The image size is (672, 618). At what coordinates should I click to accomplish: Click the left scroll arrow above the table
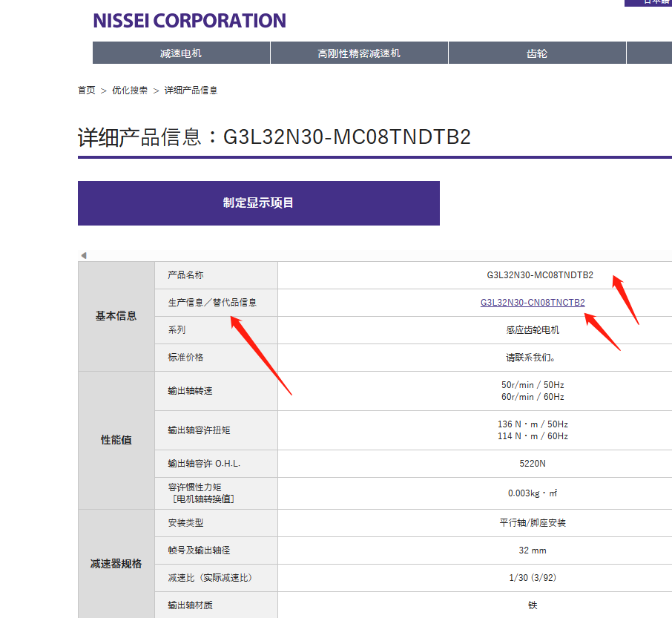83,254
